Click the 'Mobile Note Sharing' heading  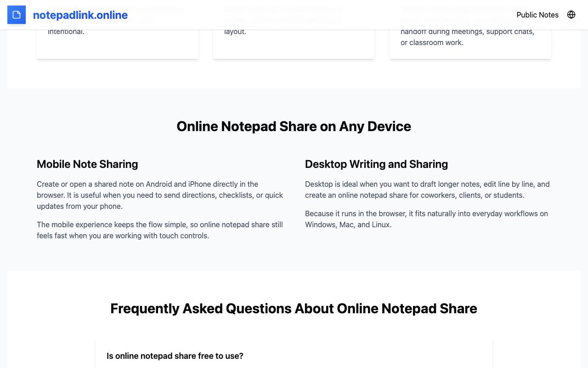87,164
